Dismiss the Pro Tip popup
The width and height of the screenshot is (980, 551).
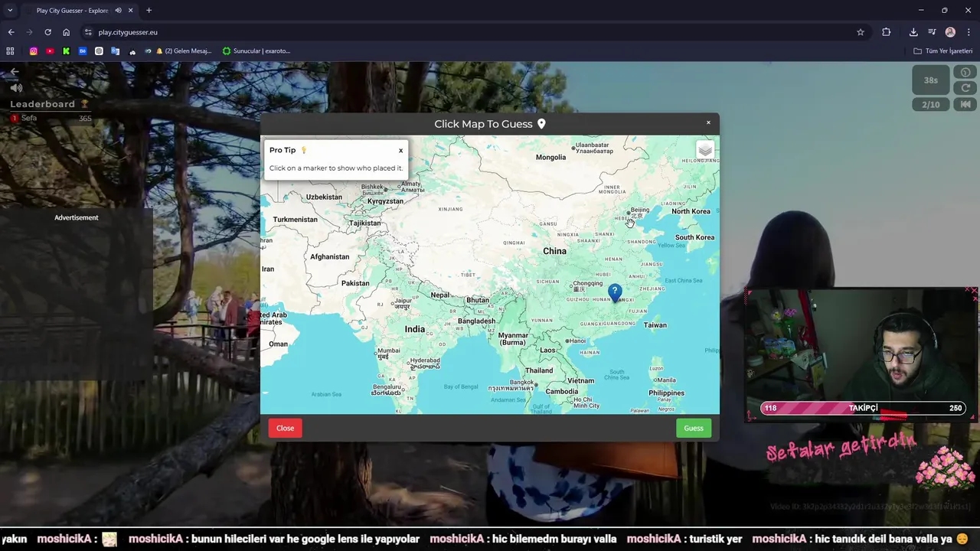pos(400,151)
